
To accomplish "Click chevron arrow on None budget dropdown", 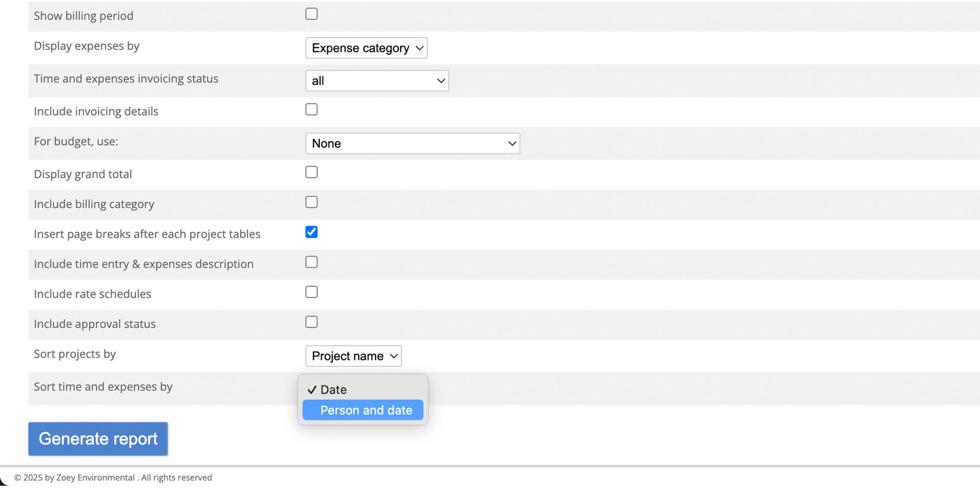I will click(512, 144).
